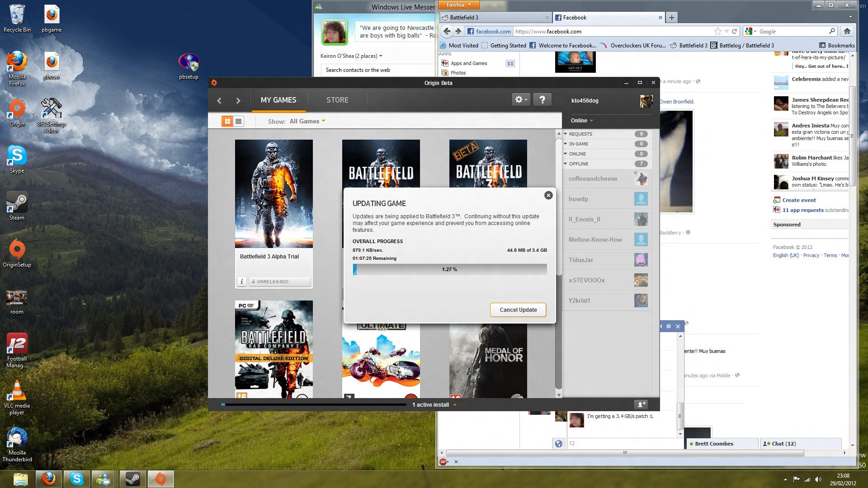Open the Getting Started bookmark
The width and height of the screenshot is (868, 488).
coord(504,45)
